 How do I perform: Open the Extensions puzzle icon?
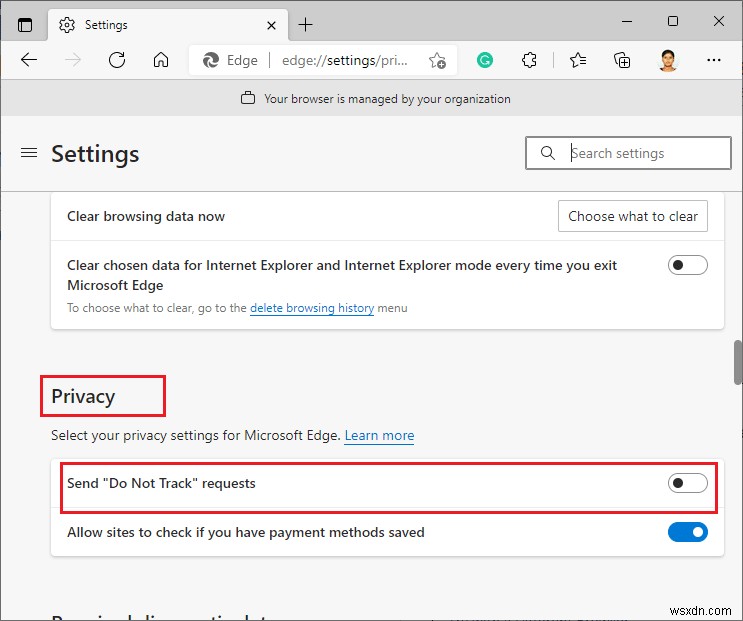click(x=530, y=60)
